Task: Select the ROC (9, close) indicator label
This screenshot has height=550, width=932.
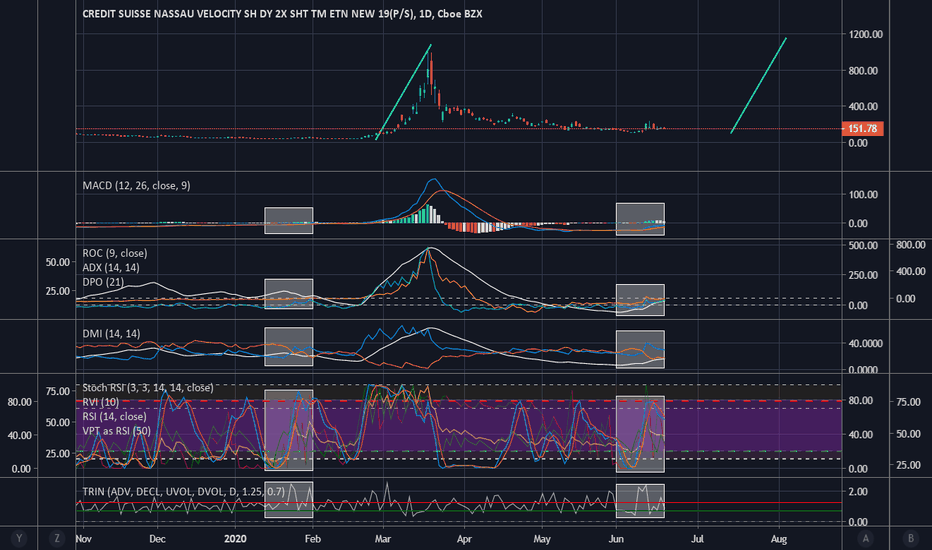Action: tap(115, 253)
